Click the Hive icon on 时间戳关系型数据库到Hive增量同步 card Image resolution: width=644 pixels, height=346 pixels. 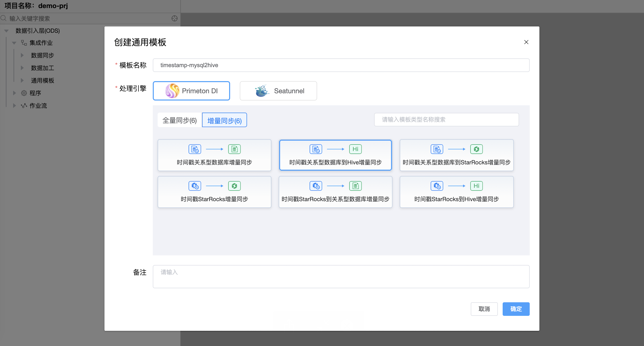[355, 149]
